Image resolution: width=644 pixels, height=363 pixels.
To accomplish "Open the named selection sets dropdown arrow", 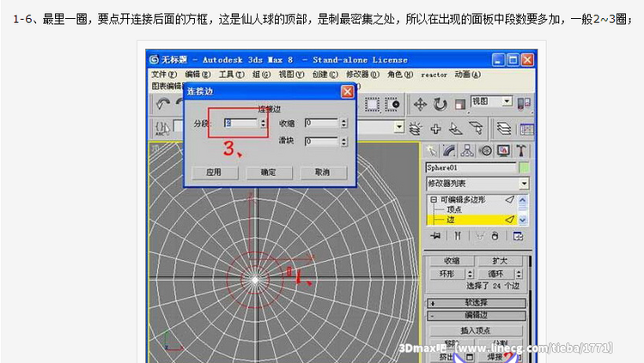I will tap(398, 127).
